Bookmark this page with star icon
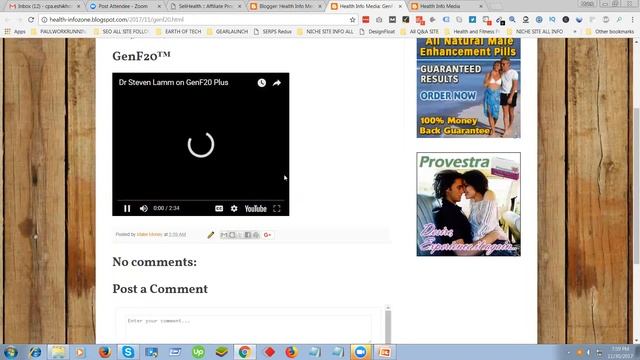 click(x=352, y=20)
